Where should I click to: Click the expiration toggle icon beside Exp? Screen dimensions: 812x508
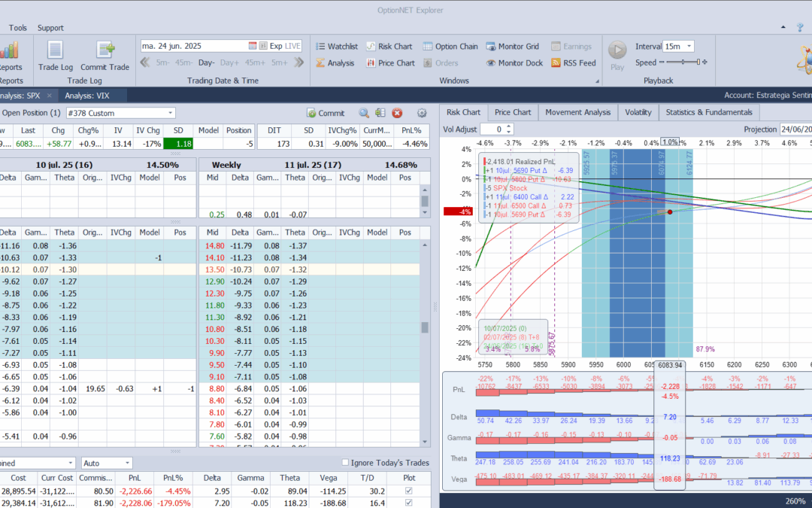pyautogui.click(x=263, y=46)
